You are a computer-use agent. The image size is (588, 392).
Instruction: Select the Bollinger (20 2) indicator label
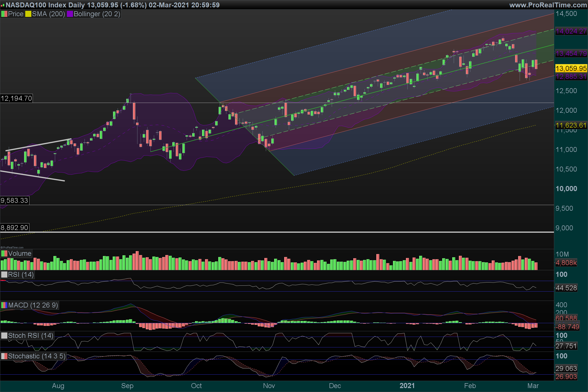click(97, 14)
